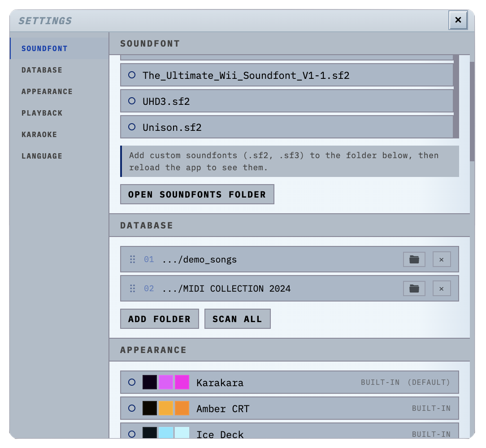Go to Language section in sidebar
The height and width of the screenshot is (448, 486).
(x=60, y=156)
